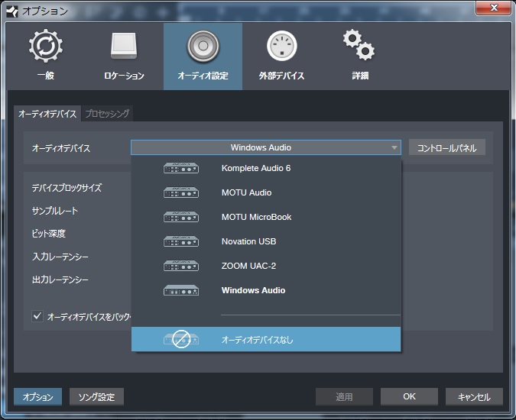Viewport: 516px width, 420px height.
Task: Toggle the オーディオデバイスをバック checkbox
Action: pyautogui.click(x=37, y=316)
